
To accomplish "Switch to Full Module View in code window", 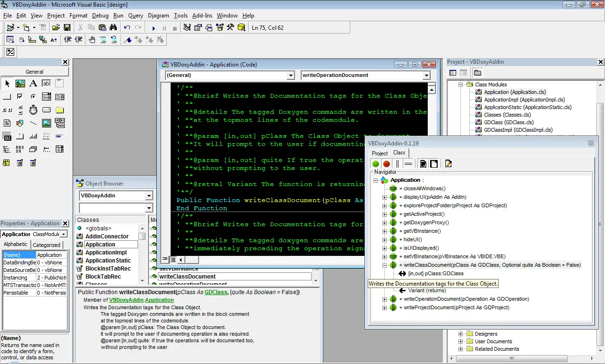I will tap(173, 260).
